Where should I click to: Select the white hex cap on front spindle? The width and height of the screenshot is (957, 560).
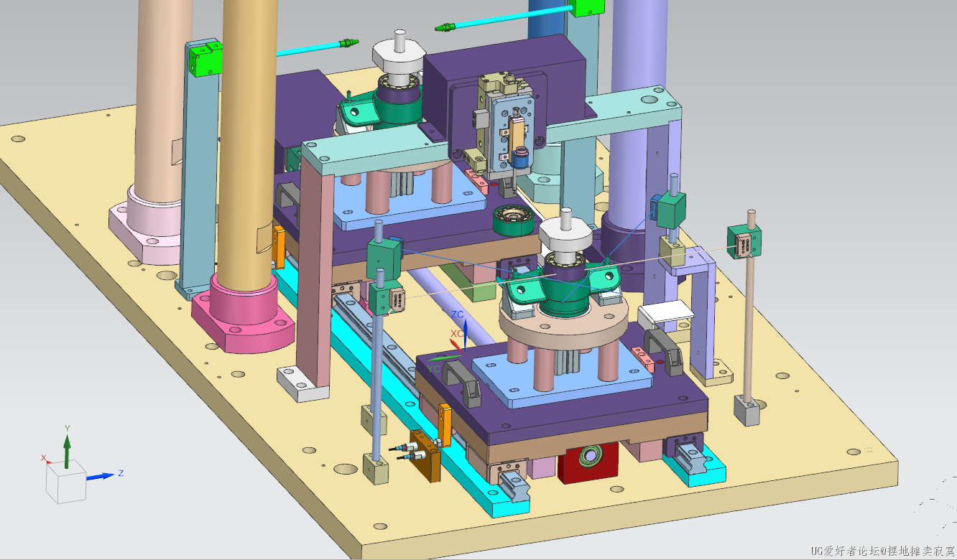pos(566,235)
